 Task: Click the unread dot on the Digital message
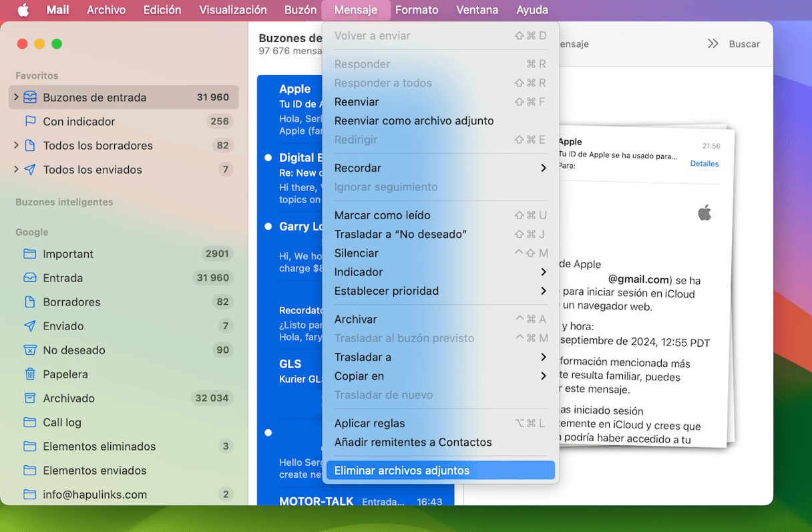pyautogui.click(x=268, y=158)
